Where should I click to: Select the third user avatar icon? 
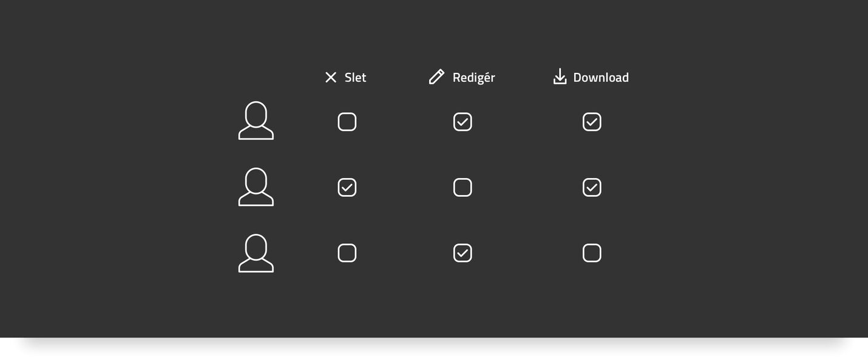click(x=256, y=253)
